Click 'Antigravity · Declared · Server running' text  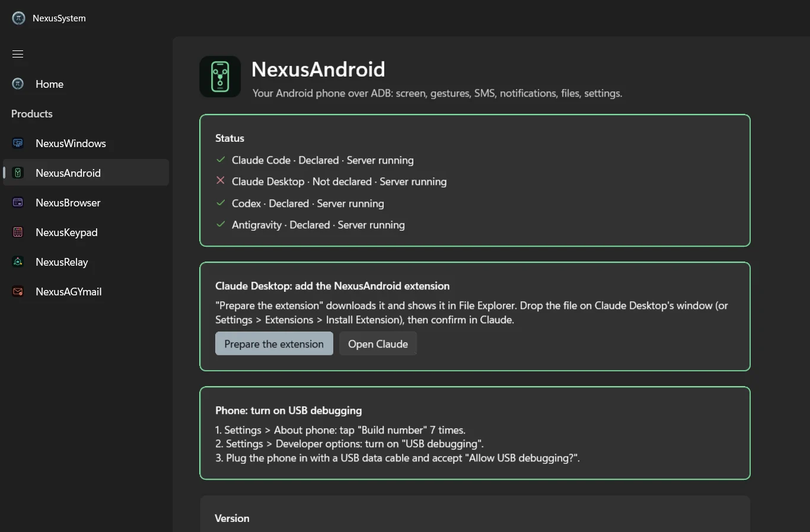tap(318, 225)
